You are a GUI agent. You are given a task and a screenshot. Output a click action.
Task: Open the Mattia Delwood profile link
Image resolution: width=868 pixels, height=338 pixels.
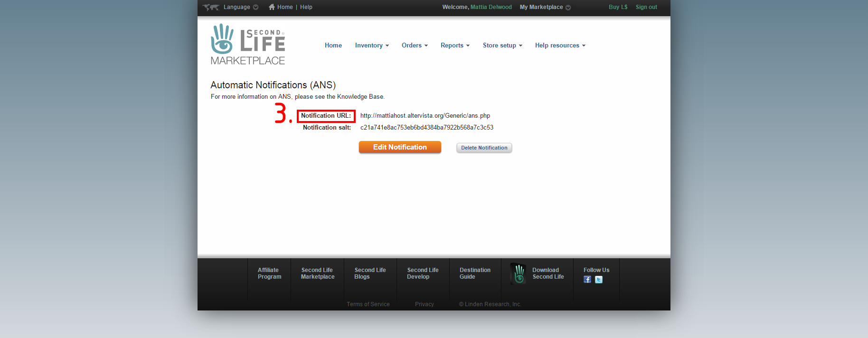coord(491,7)
